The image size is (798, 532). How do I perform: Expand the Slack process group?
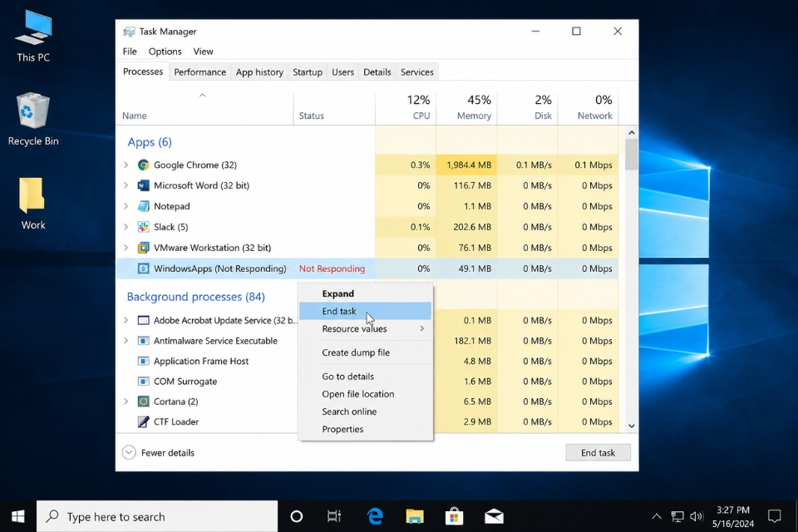pos(126,227)
